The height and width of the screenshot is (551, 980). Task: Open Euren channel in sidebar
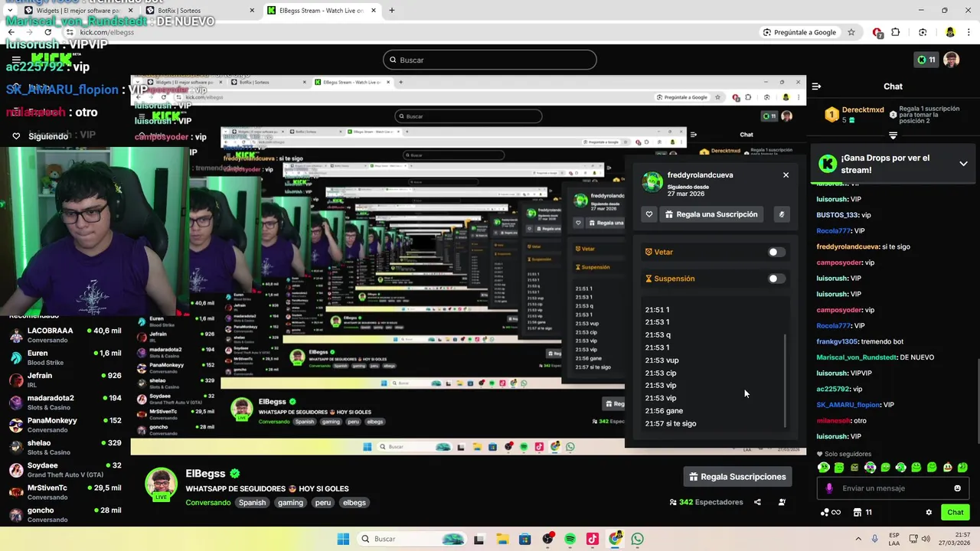pos(65,358)
